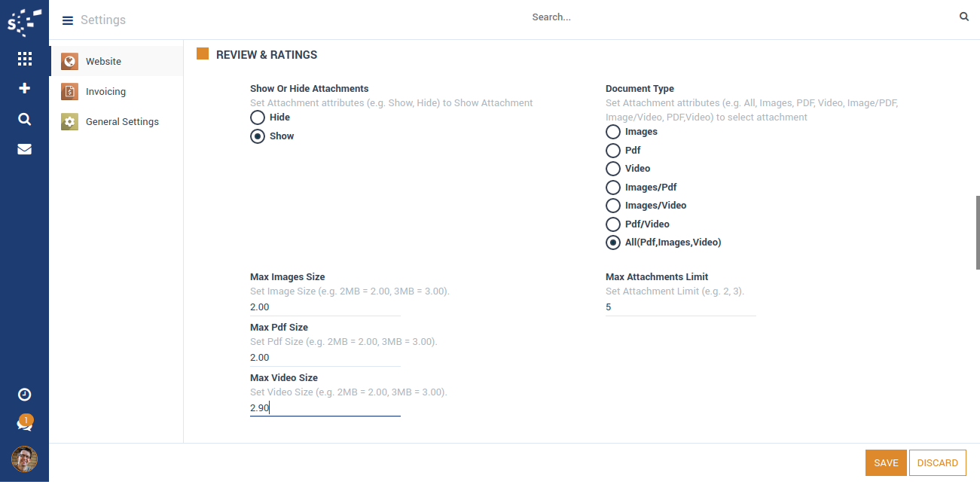Open the Invoicing settings tab
The height and width of the screenshot is (482, 980).
105,92
